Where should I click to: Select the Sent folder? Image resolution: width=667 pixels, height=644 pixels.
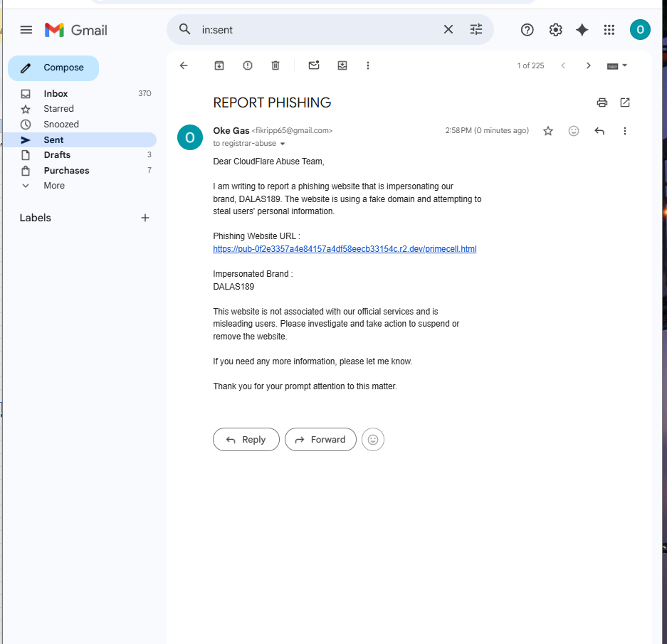pyautogui.click(x=80, y=140)
